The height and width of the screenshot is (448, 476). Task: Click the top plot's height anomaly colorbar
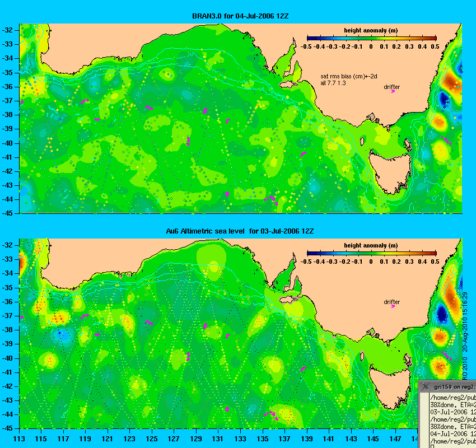372,38
